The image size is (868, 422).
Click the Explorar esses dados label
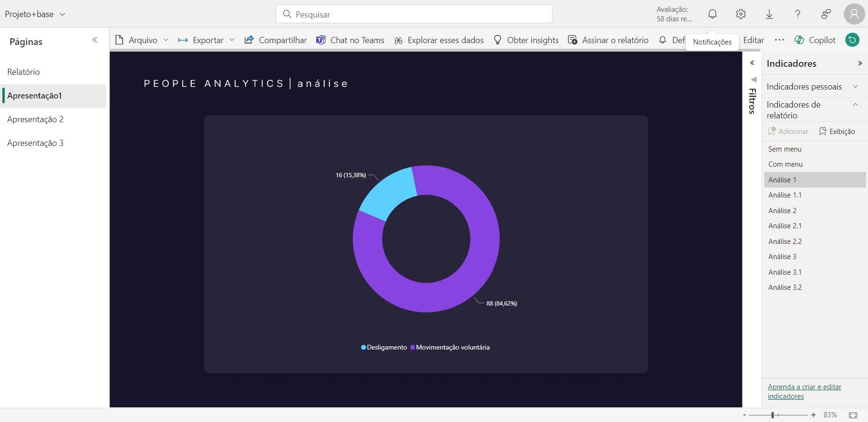pyautogui.click(x=445, y=40)
